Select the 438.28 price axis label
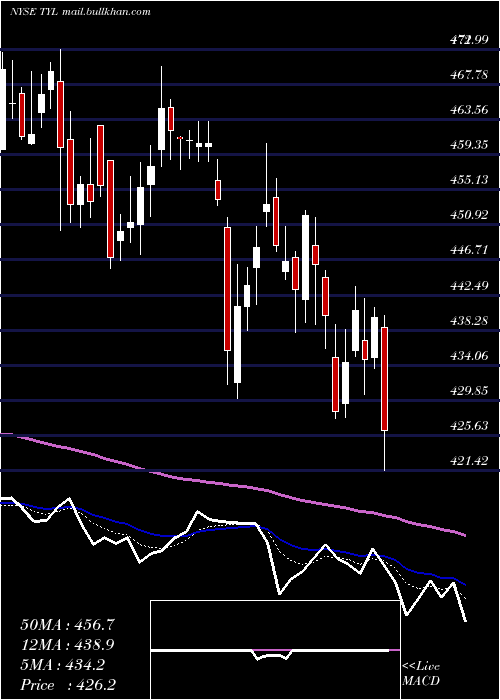This screenshot has height=700, width=500. tap(469, 321)
